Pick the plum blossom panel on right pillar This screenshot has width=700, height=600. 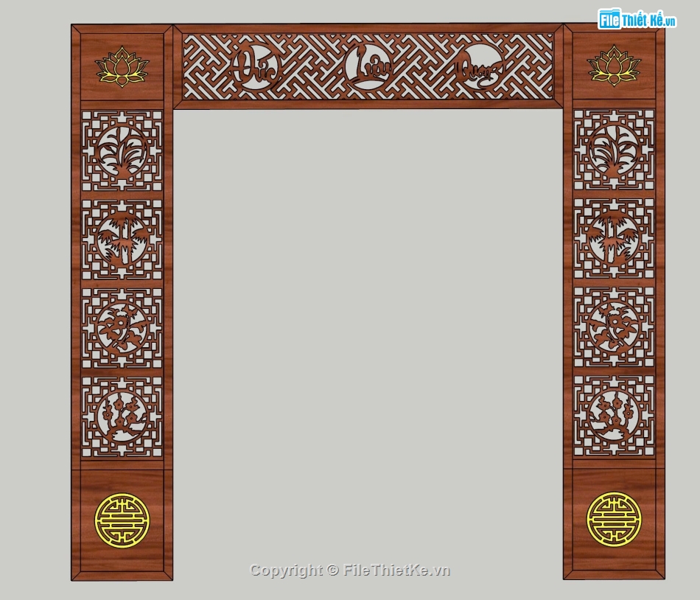pos(614,416)
